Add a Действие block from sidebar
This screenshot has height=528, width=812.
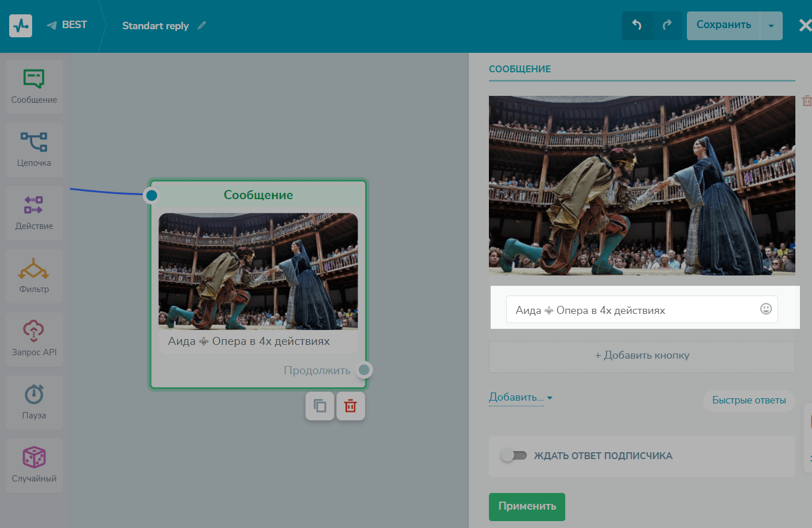34,213
